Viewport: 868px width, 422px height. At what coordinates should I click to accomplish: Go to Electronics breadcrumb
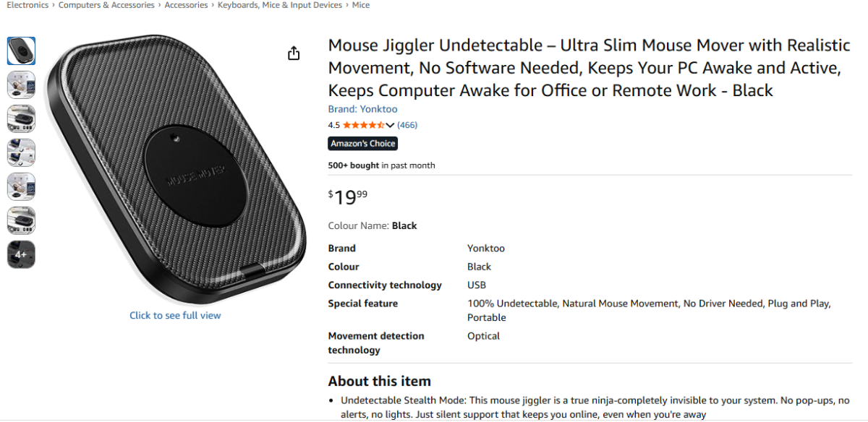(x=27, y=5)
